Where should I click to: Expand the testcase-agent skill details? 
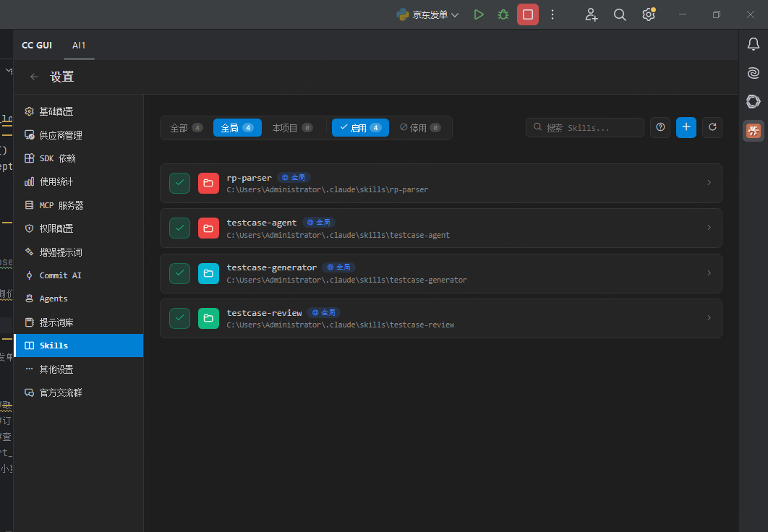(709, 228)
